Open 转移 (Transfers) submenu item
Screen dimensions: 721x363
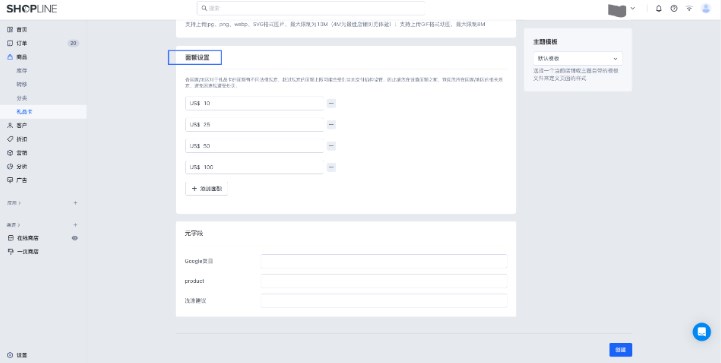(x=22, y=85)
